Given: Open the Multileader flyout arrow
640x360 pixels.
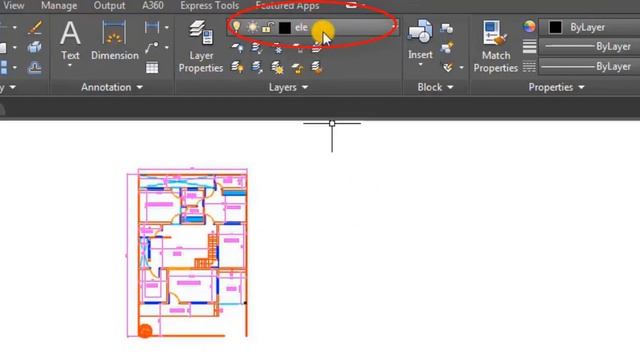Looking at the screenshot, I should tap(167, 47).
